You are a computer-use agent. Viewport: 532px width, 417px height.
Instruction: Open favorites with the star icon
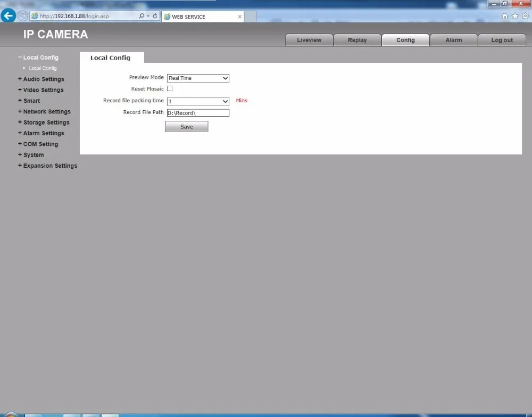515,16
